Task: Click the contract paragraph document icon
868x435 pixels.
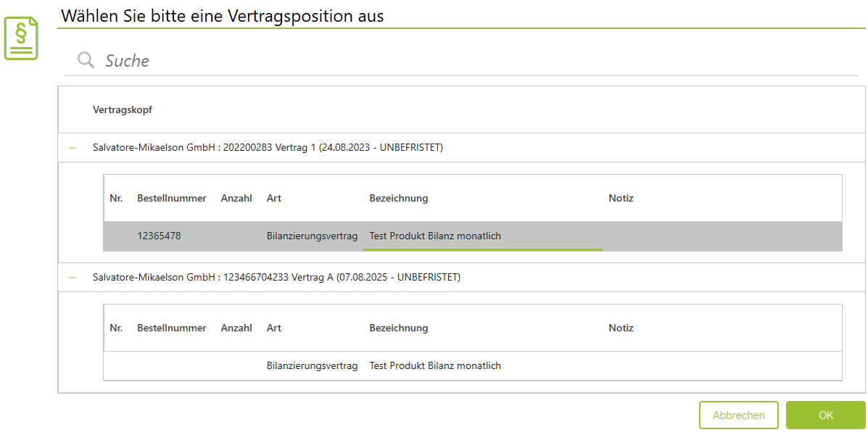Action: pos(21,38)
